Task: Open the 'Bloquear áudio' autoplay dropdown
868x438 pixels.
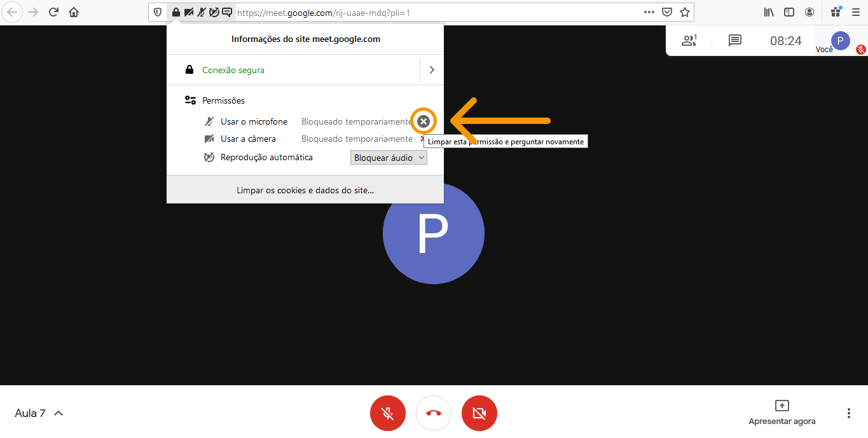Action: (389, 158)
